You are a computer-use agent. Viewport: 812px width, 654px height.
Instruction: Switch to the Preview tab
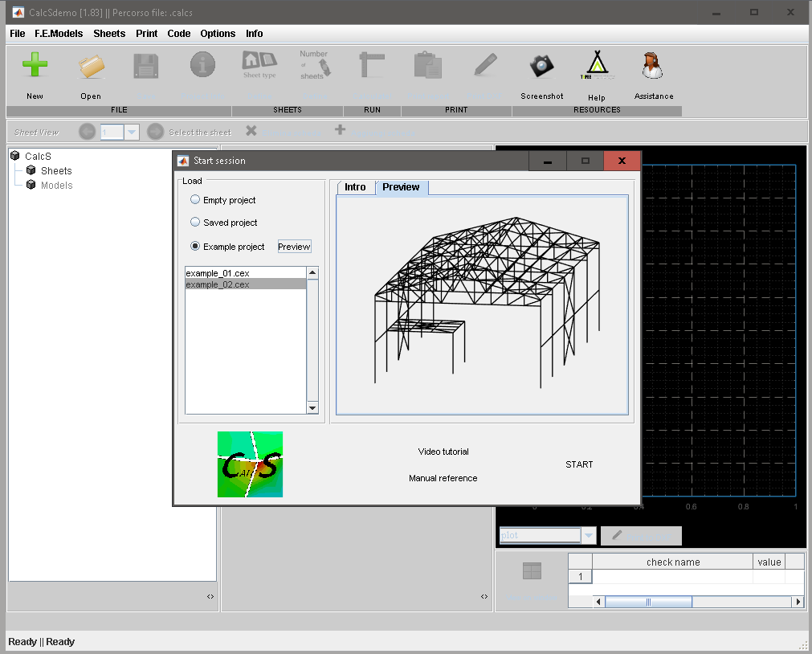pyautogui.click(x=402, y=187)
